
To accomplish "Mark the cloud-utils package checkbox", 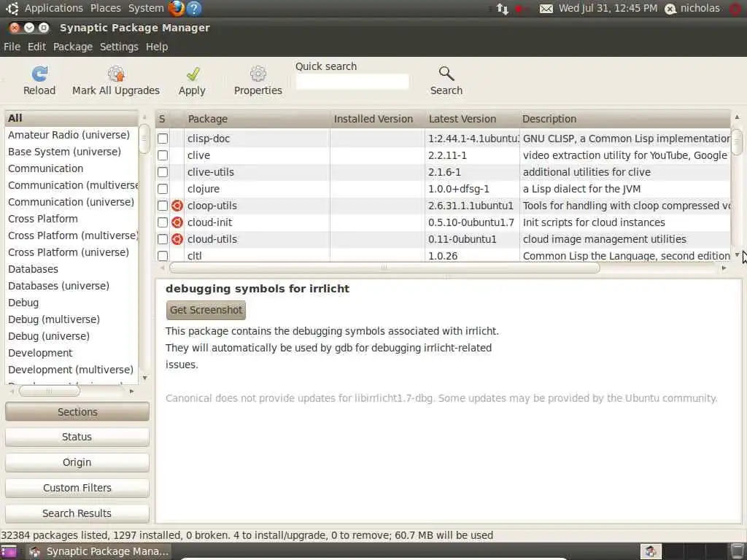I will pyautogui.click(x=163, y=239).
